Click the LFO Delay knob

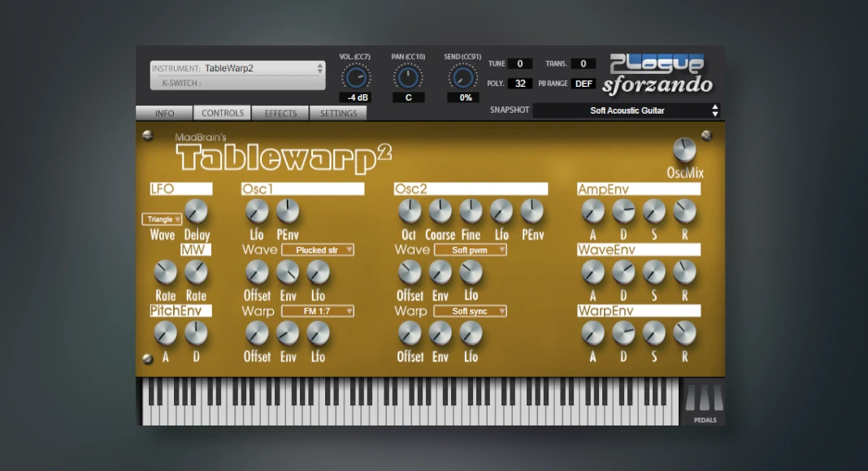point(196,212)
